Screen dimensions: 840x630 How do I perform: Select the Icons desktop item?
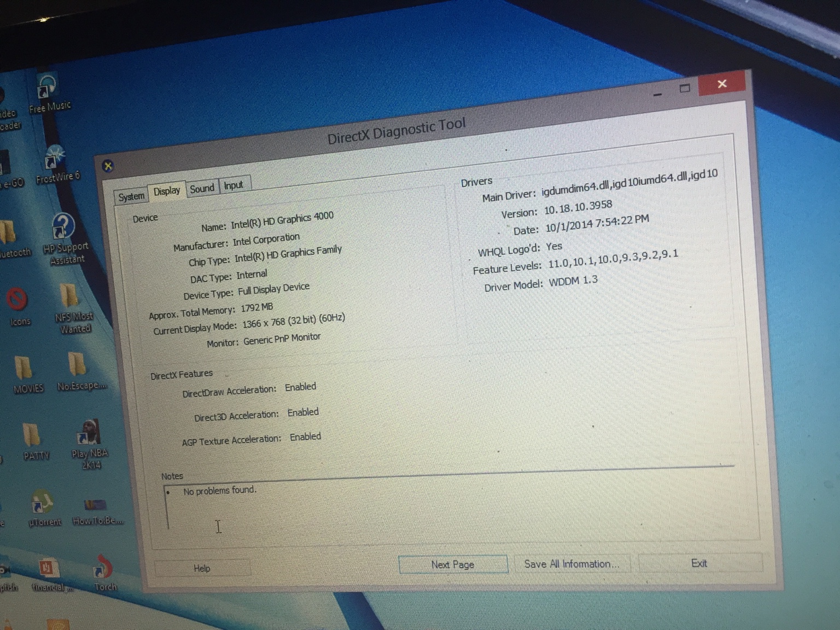(19, 307)
